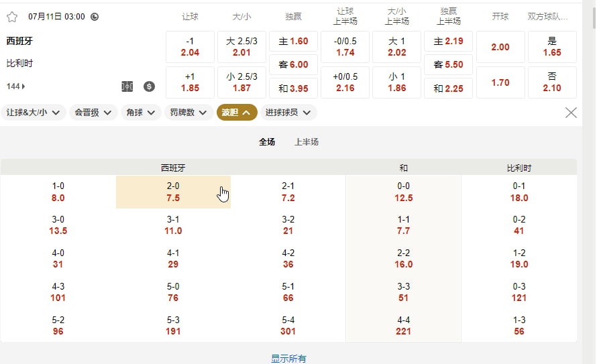
Task: Choose both teams score 否 2.10
Action: (x=552, y=82)
